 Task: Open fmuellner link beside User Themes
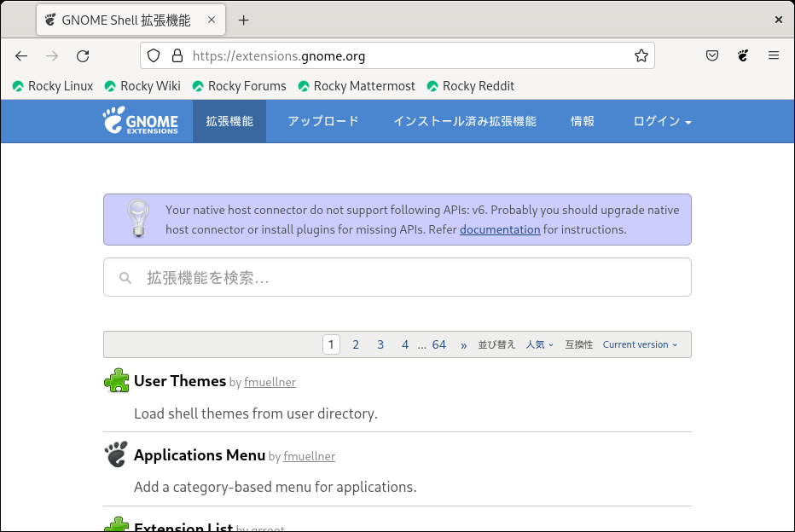pos(270,382)
